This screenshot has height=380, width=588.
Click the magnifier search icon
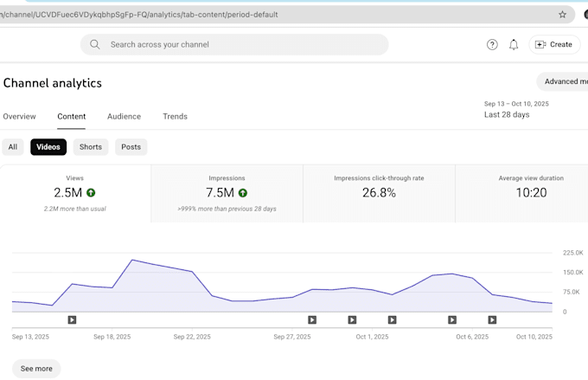(x=95, y=45)
